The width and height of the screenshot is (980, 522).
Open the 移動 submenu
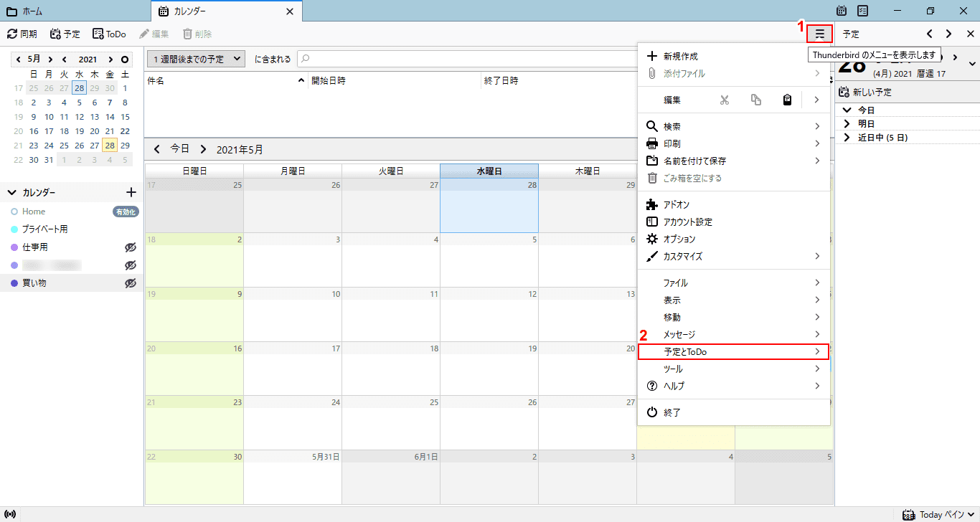[x=734, y=317]
